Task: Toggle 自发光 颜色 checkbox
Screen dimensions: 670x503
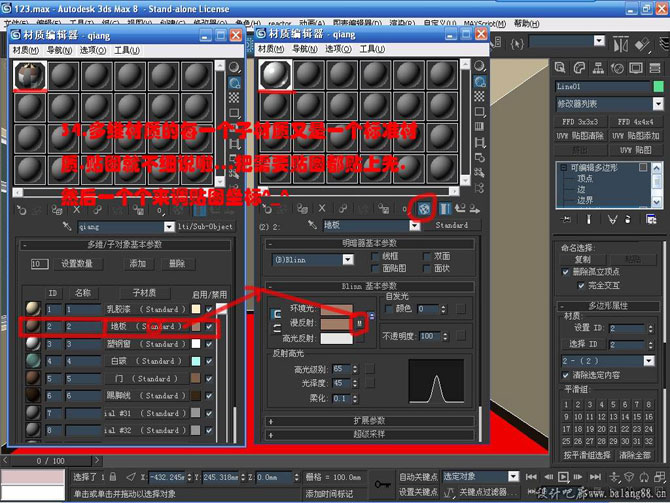Action: pos(389,309)
